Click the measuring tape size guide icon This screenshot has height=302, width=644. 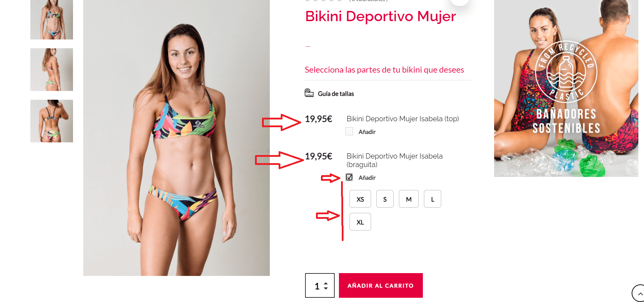tap(309, 93)
